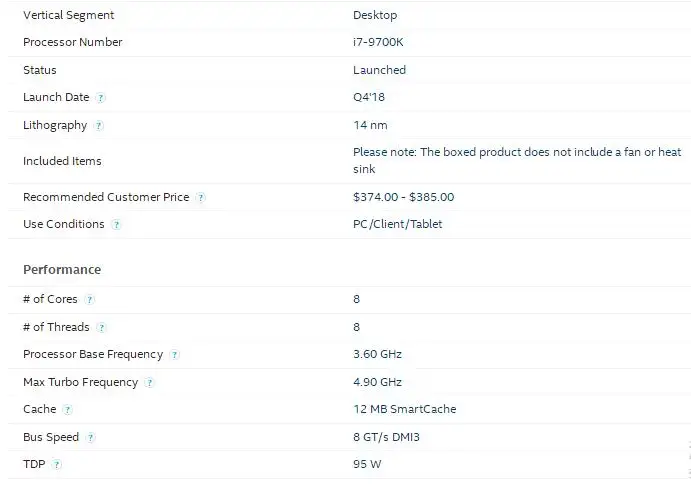This screenshot has width=691, height=486.
Task: Click the PC/Client/Tablet use conditions value
Action: 398,224
